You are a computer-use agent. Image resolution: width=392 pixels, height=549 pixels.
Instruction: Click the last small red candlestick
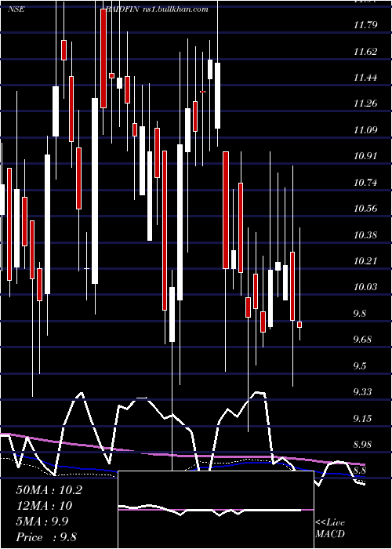(x=299, y=325)
